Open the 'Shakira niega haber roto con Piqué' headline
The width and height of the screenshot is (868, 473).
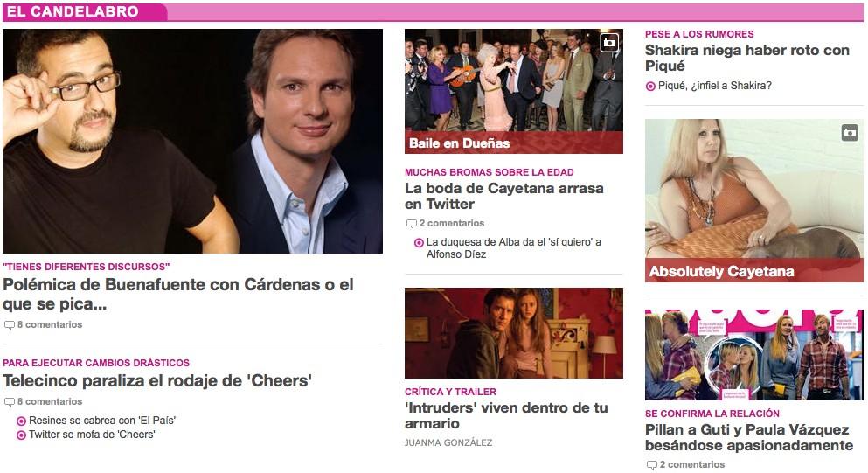point(746,59)
